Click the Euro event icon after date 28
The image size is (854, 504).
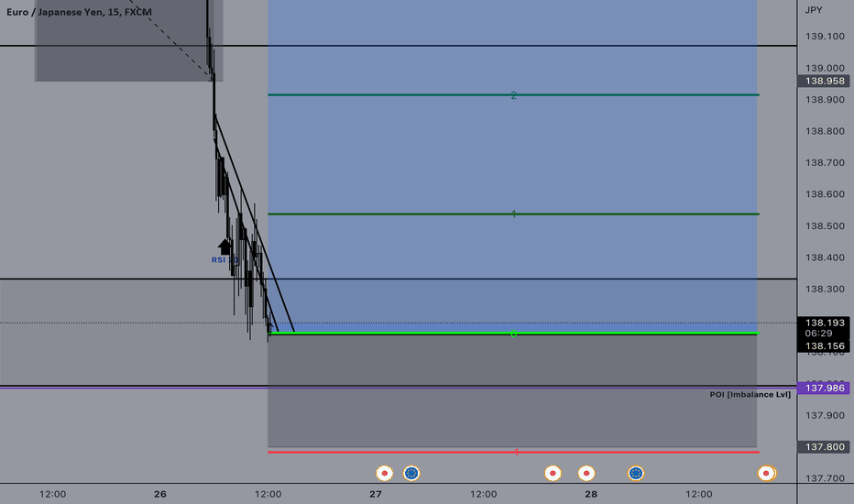coord(636,473)
